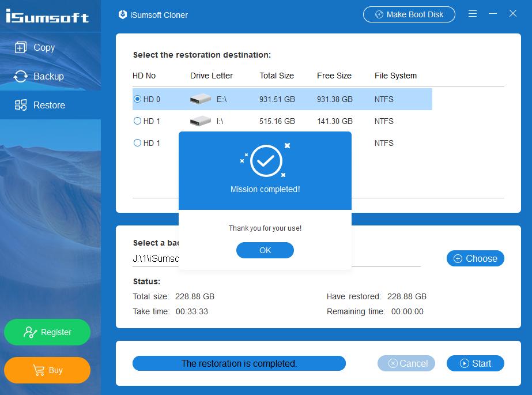
Task: Click the Backup circular arrows icon
Action: tap(21, 76)
